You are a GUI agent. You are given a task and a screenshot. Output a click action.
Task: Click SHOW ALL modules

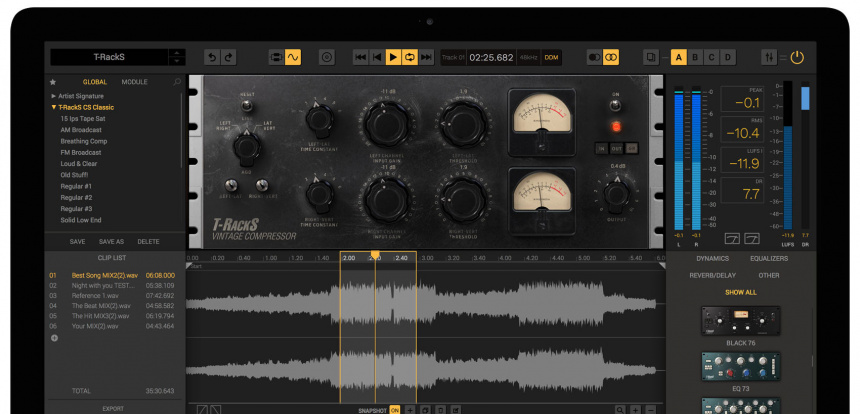(x=740, y=293)
